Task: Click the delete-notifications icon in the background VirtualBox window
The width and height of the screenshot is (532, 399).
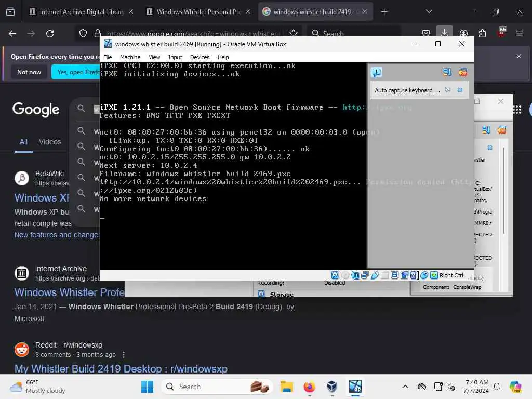Action: pyautogui.click(x=501, y=130)
